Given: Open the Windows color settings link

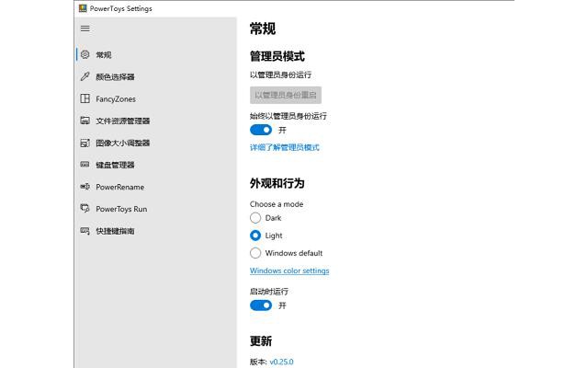Looking at the screenshot, I should pos(289,270).
